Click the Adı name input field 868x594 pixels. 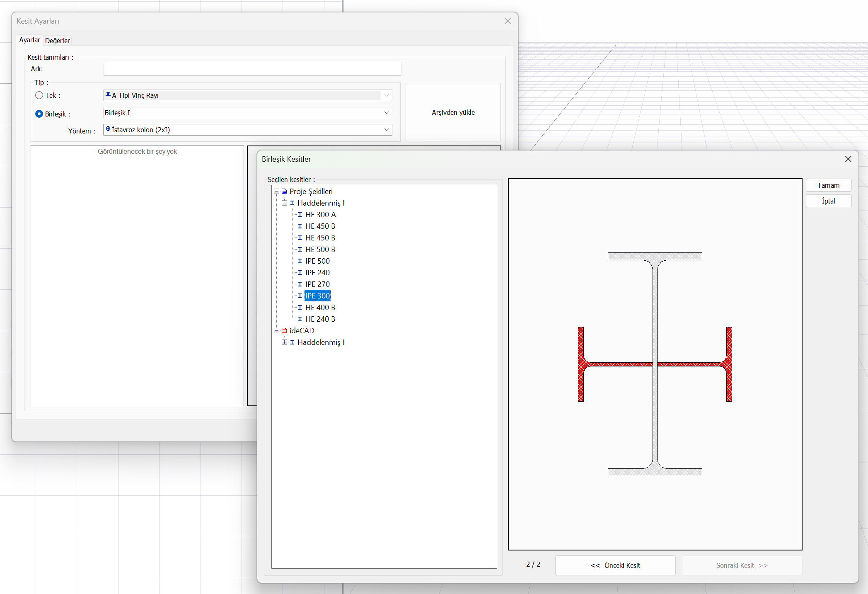point(252,69)
